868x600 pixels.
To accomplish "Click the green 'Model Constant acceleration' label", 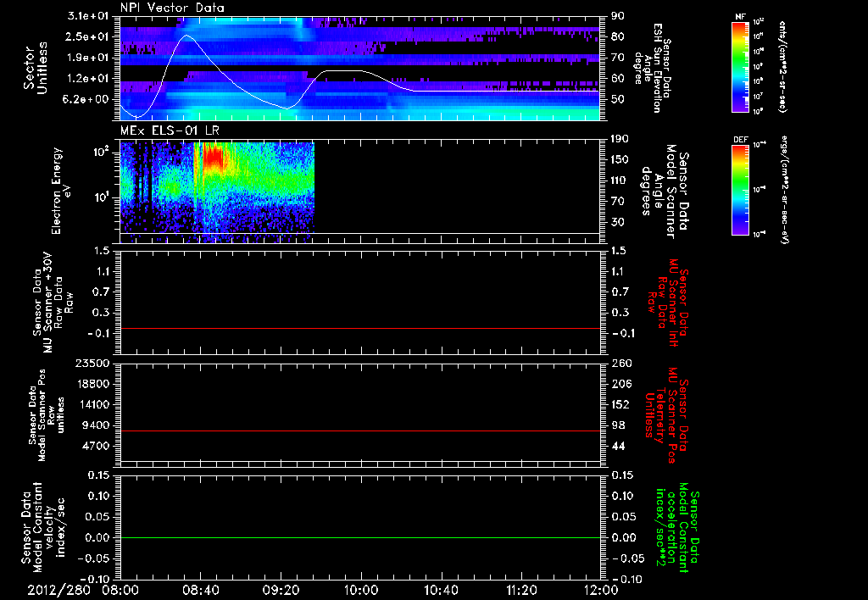I will point(677,528).
